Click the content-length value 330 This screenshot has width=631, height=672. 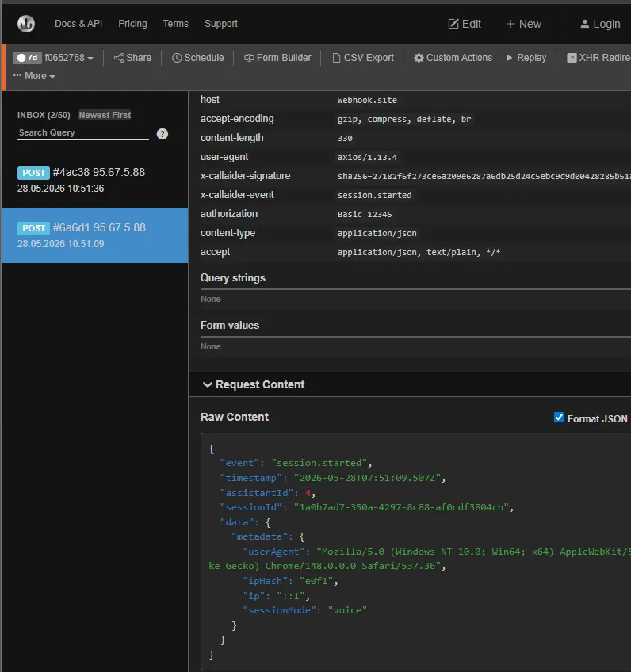(x=345, y=138)
